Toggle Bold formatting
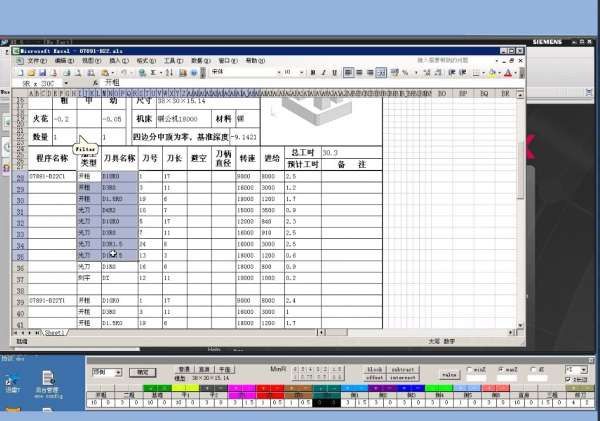 tap(313, 73)
